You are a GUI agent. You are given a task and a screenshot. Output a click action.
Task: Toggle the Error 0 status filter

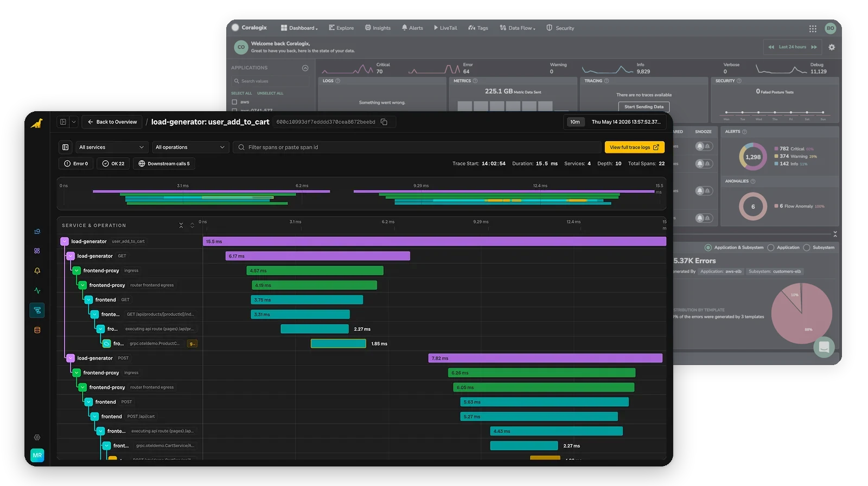[76, 163]
